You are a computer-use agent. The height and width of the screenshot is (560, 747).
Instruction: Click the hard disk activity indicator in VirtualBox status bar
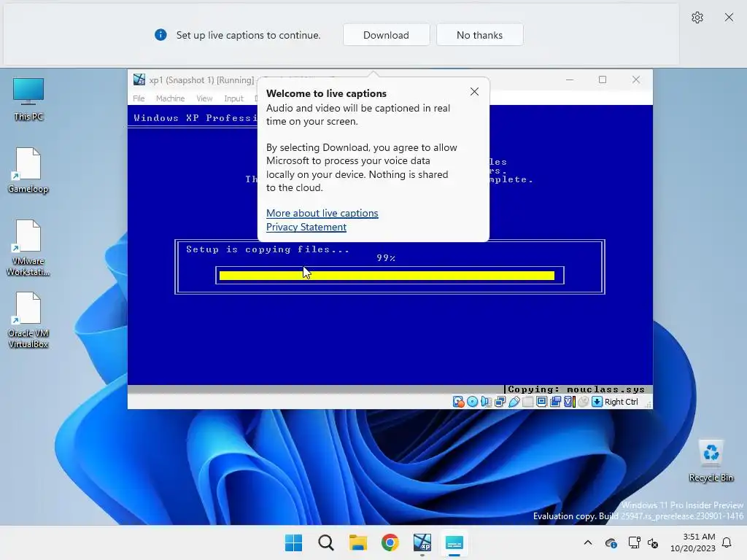(x=458, y=402)
